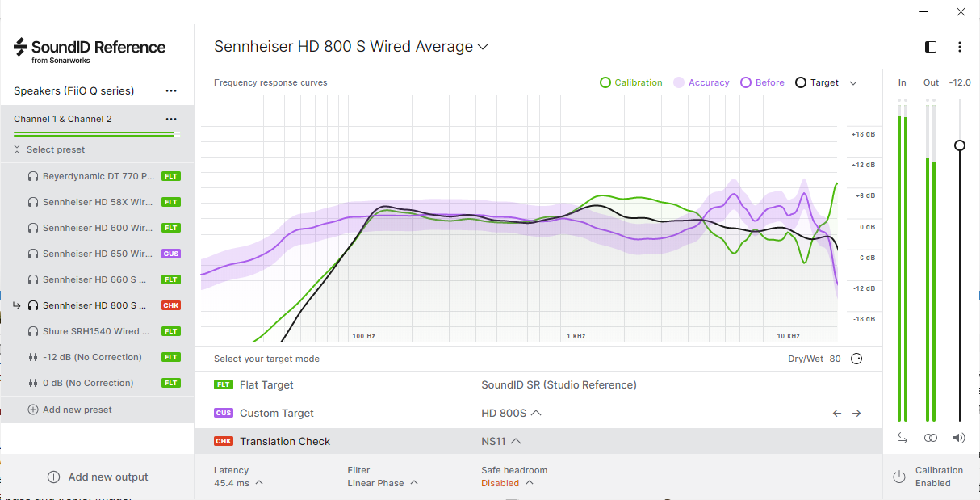Screen dimensions: 980x500
Task: Go to next custom target with right arrow
Action: 856,413
